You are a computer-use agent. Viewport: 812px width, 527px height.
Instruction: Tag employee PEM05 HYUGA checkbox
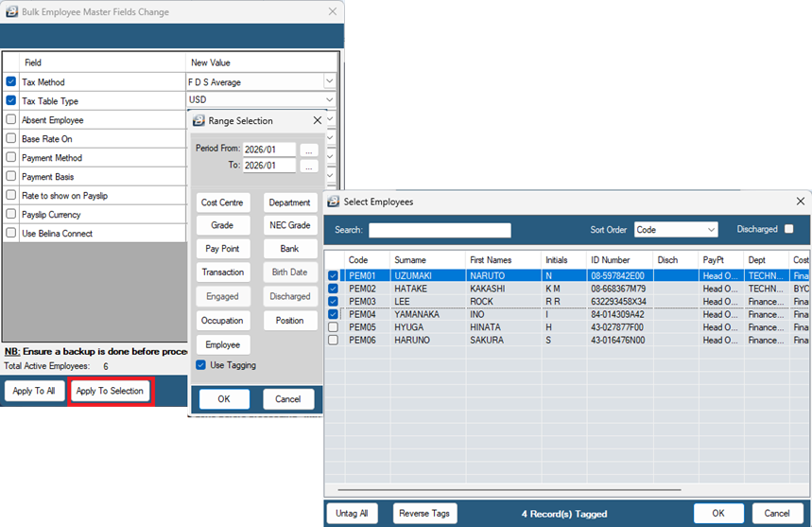coord(333,327)
